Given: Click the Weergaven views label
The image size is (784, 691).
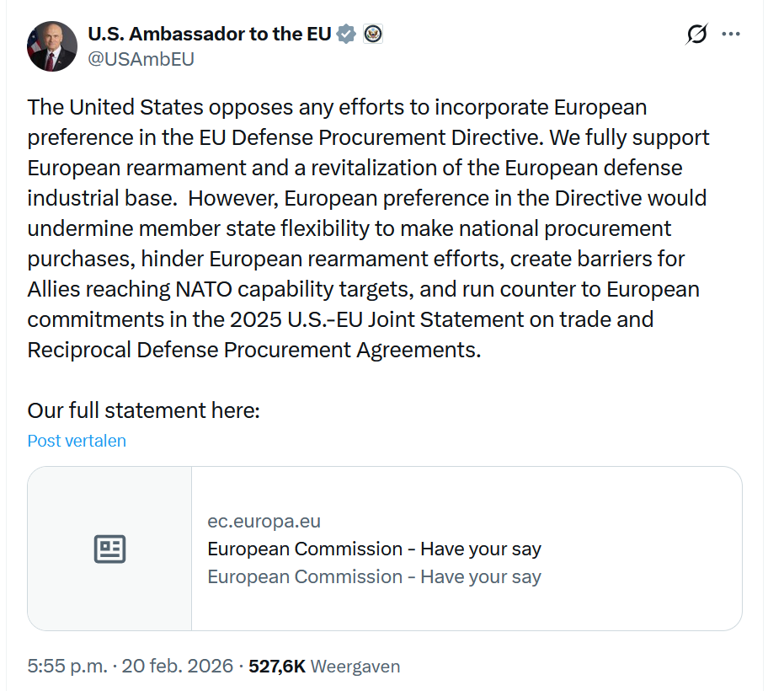Looking at the screenshot, I should point(355,667).
